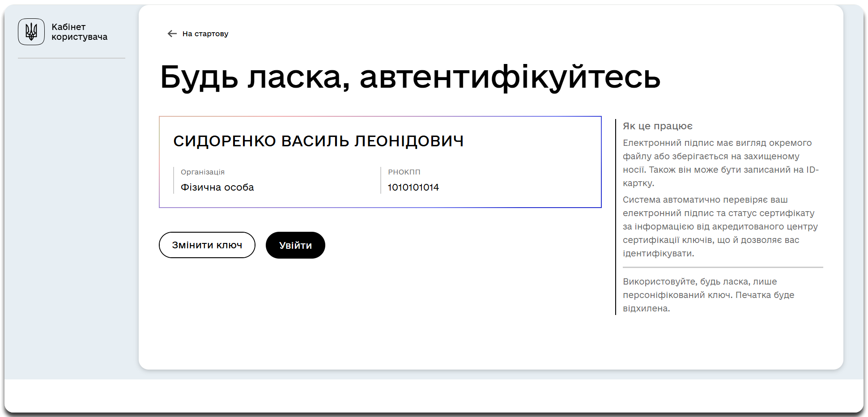Viewport: 868px width, 417px height.
Task: Open the Кабінет користувача sidebar title
Action: point(80,32)
